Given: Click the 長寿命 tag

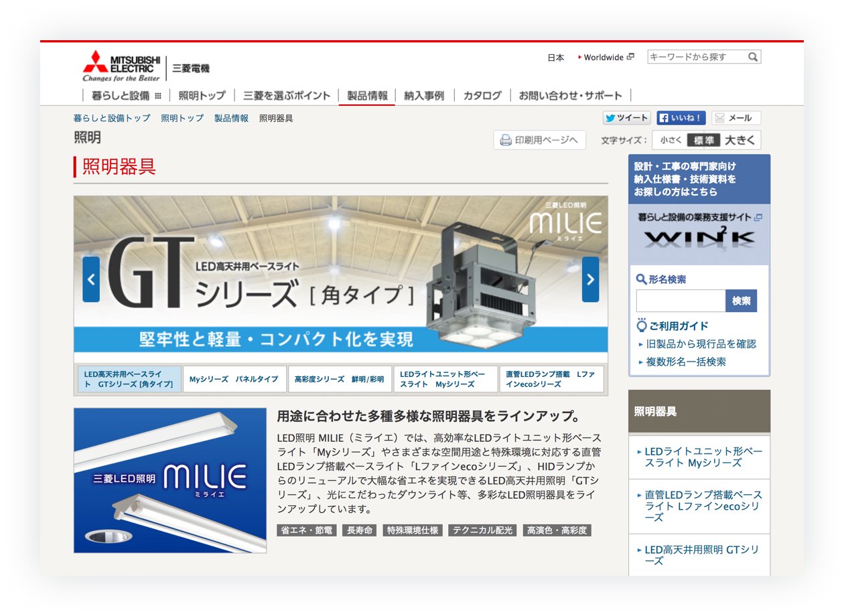Looking at the screenshot, I should pyautogui.click(x=360, y=530).
